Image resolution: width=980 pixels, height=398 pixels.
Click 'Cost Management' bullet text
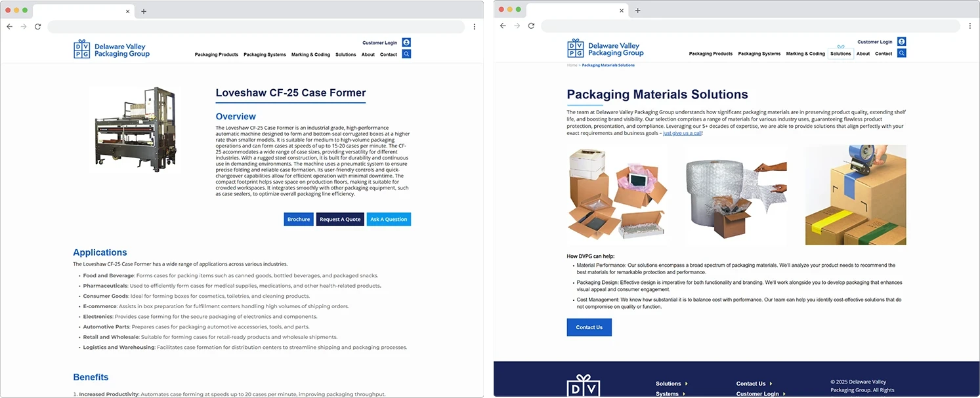[x=739, y=303]
